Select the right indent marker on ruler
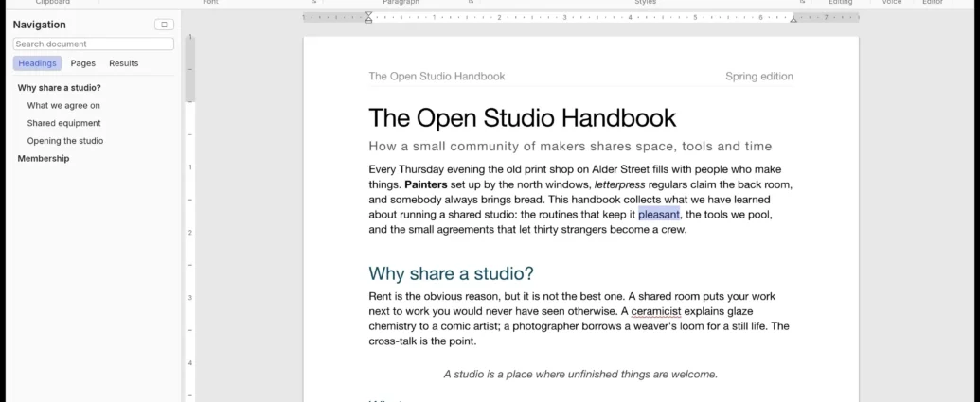This screenshot has width=980, height=402. [793, 19]
